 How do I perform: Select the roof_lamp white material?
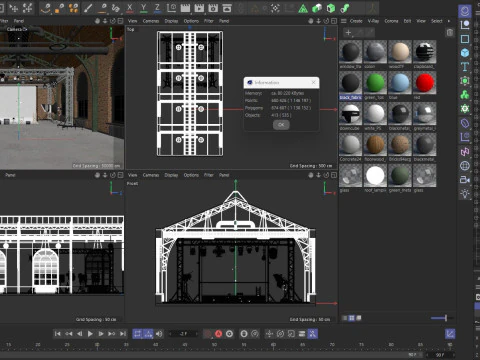[375, 178]
